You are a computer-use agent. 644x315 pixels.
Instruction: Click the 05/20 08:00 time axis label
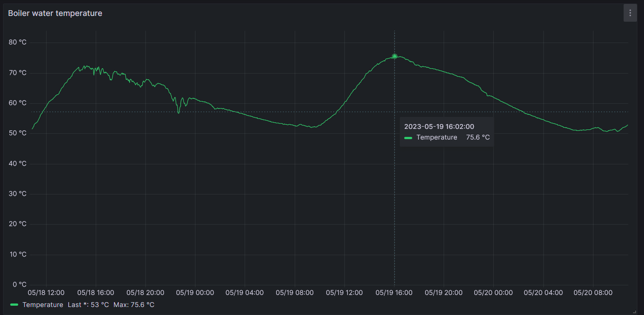[x=593, y=293]
